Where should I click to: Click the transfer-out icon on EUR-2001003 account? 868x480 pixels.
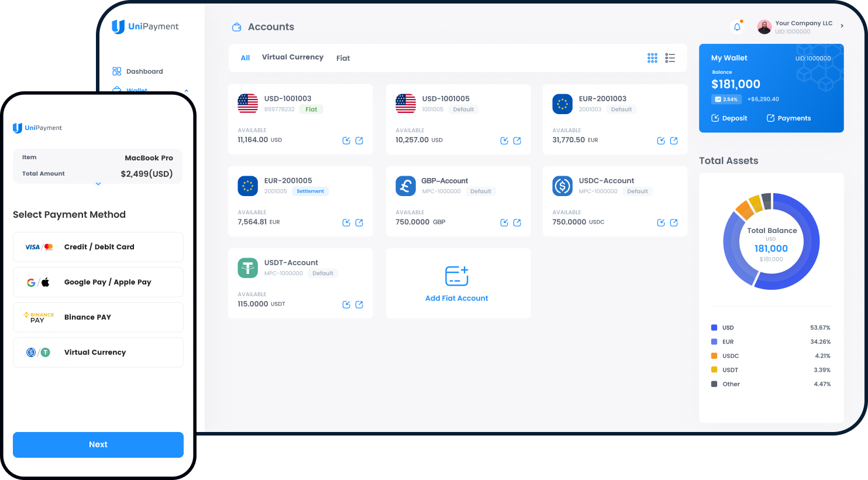[674, 140]
